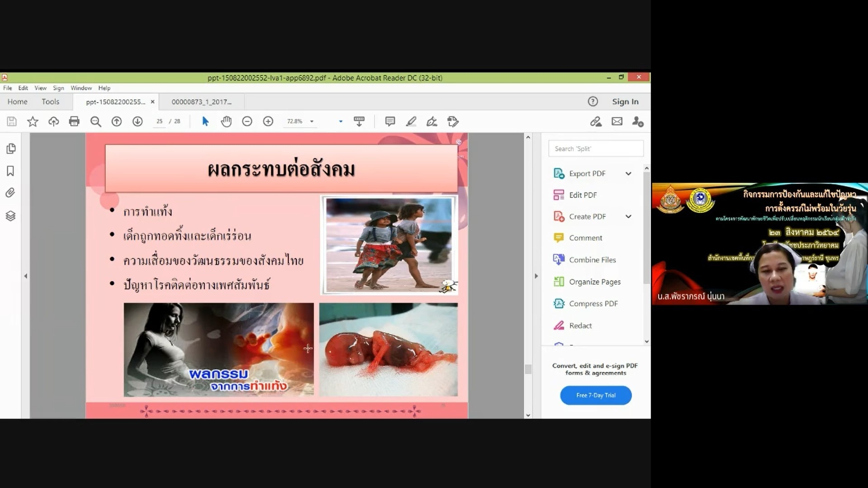Go to next page arrow
This screenshot has height=488, width=868.
point(137,121)
